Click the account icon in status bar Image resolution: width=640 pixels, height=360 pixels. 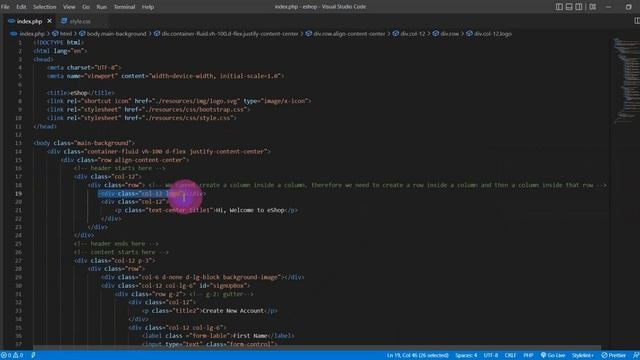click(636, 356)
